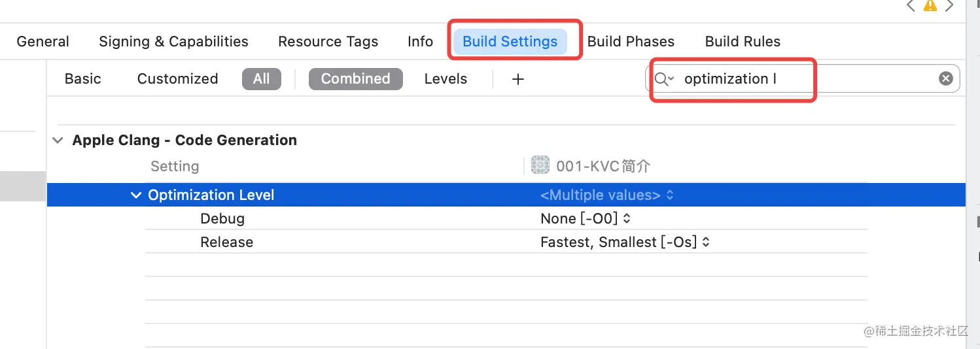Open the Build Phases tab
The height and width of the screenshot is (349, 980).
pyautogui.click(x=631, y=42)
